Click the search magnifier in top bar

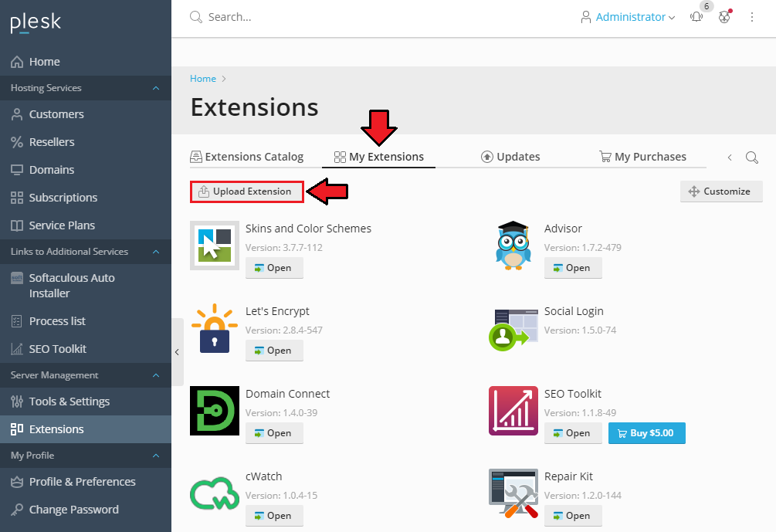(x=196, y=17)
